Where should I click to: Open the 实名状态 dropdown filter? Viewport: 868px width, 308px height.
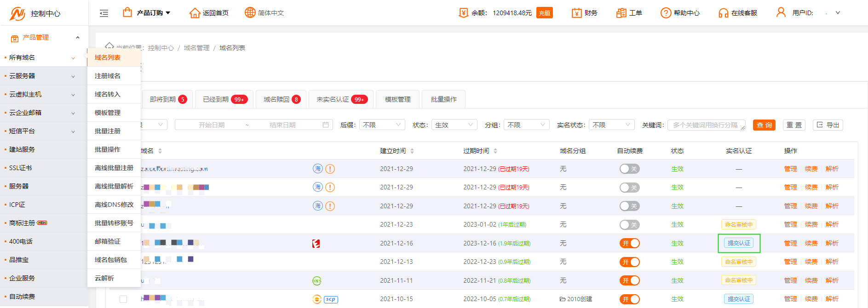coord(611,125)
